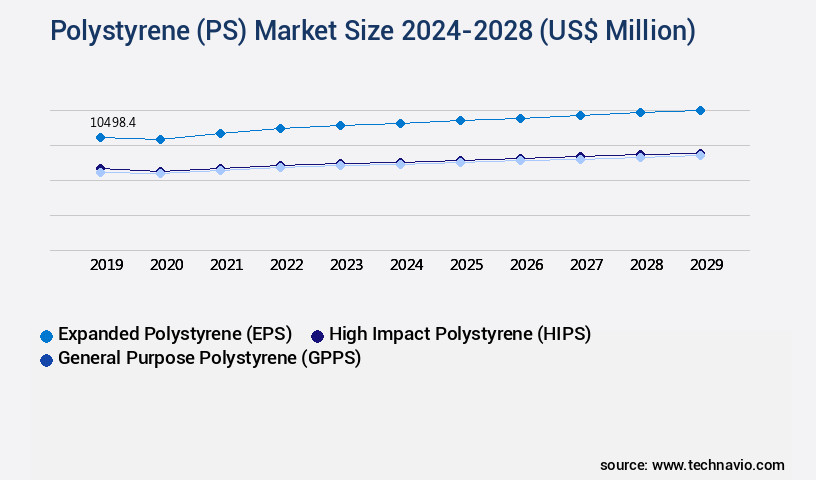Image resolution: width=816 pixels, height=480 pixels.
Task: Toggle the General Purpose Polystyrene (GPPS) legend label
Action: click(209, 358)
